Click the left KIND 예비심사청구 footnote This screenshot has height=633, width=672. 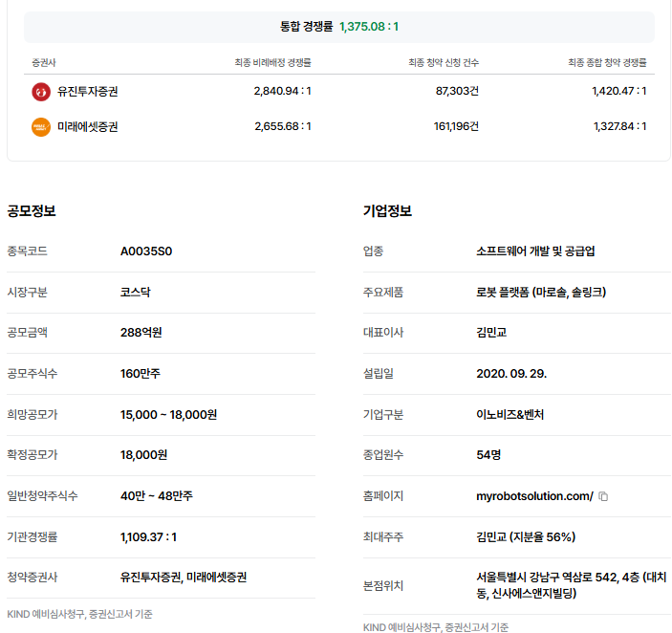[79, 615]
